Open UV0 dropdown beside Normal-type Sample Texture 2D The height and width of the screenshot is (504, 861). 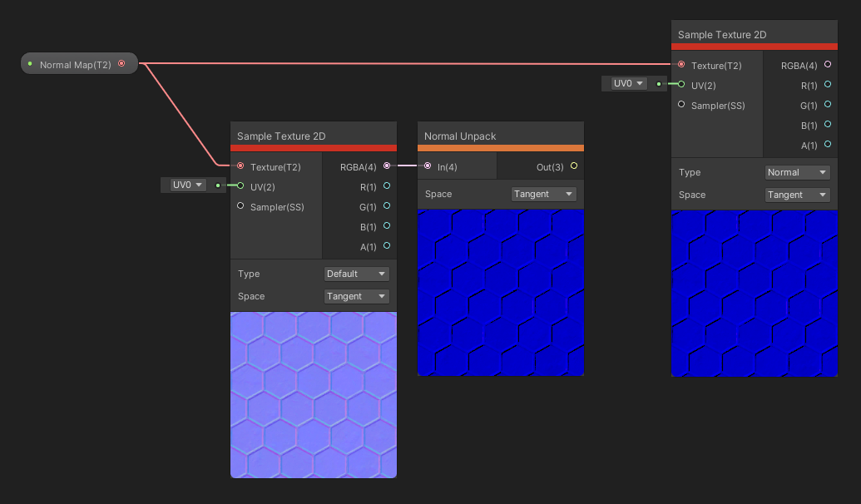[628, 83]
